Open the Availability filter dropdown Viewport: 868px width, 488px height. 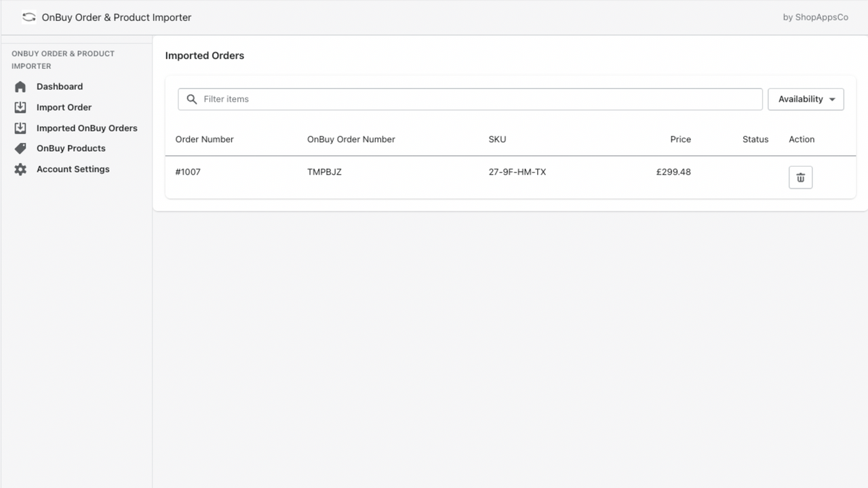806,99
